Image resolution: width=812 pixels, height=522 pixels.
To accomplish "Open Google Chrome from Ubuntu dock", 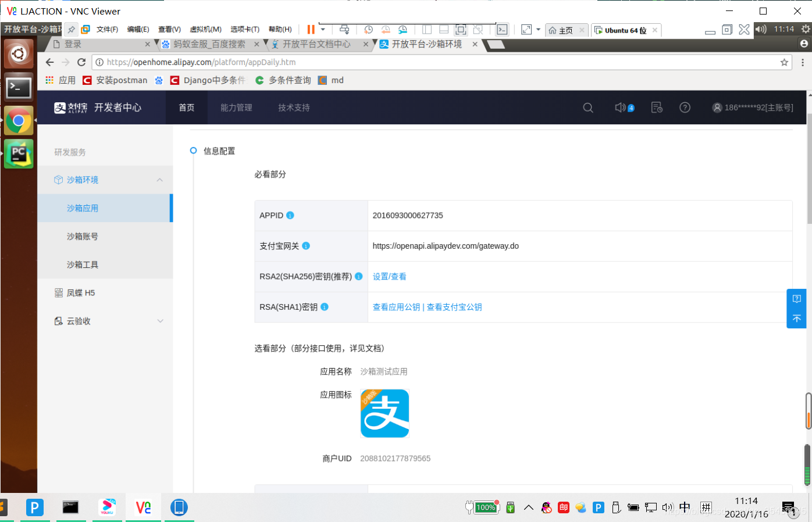I will [x=19, y=121].
